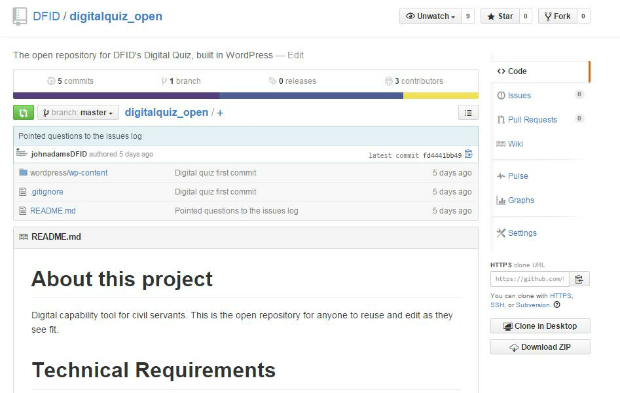
Task: Copy clone URL to clipboard
Action: 579,279
